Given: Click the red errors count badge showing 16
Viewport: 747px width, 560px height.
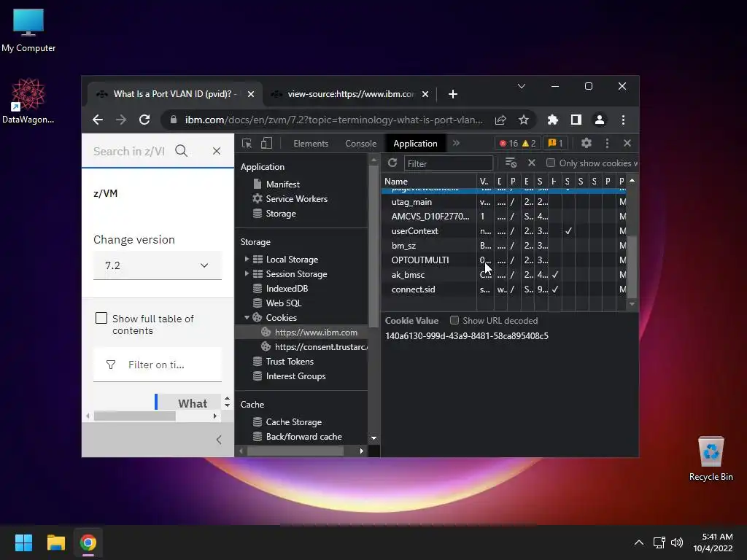Looking at the screenshot, I should click(x=508, y=144).
